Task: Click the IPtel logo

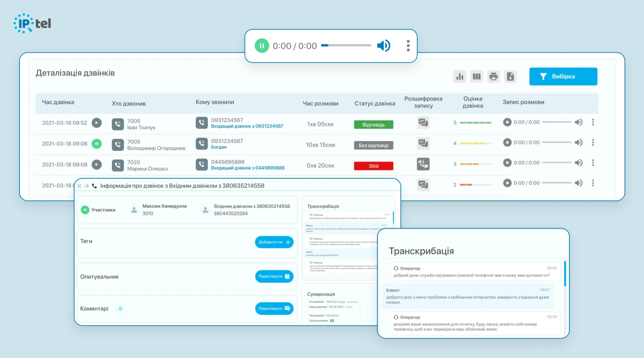Action: (x=32, y=23)
